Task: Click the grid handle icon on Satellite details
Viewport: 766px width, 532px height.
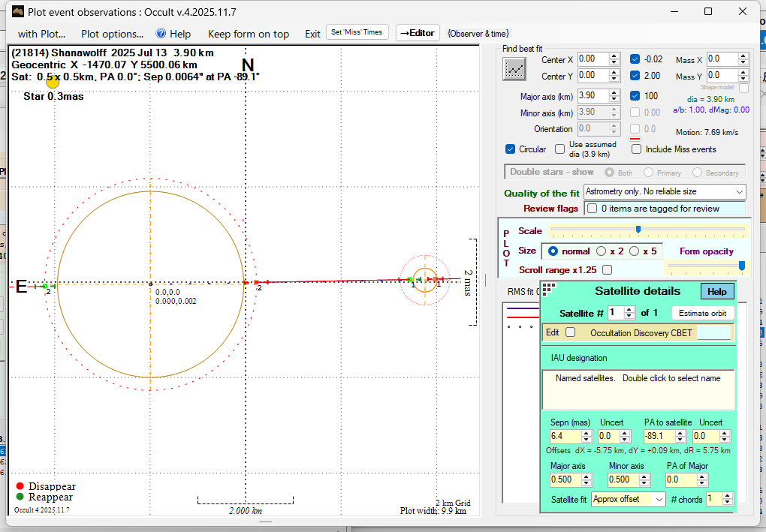Action: coord(548,289)
